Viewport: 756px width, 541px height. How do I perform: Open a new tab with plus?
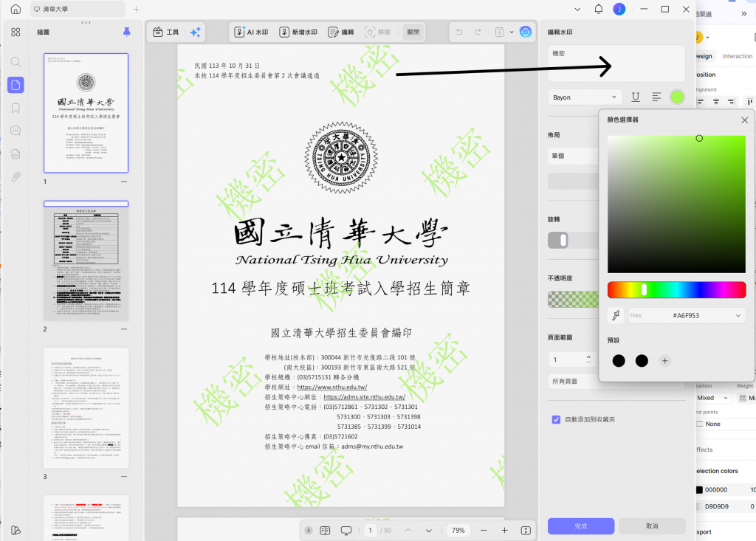click(x=136, y=9)
